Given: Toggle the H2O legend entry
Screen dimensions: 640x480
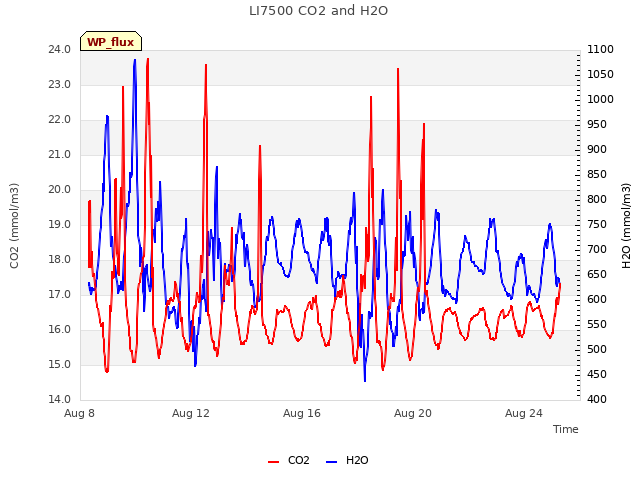Looking at the screenshot, I should (x=347, y=460).
